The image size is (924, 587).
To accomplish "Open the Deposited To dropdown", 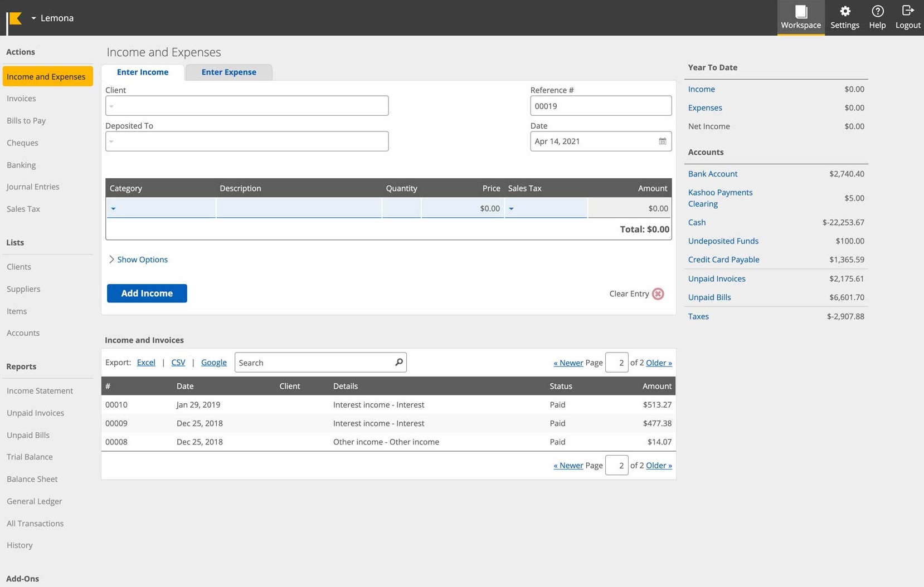I will tap(246, 141).
